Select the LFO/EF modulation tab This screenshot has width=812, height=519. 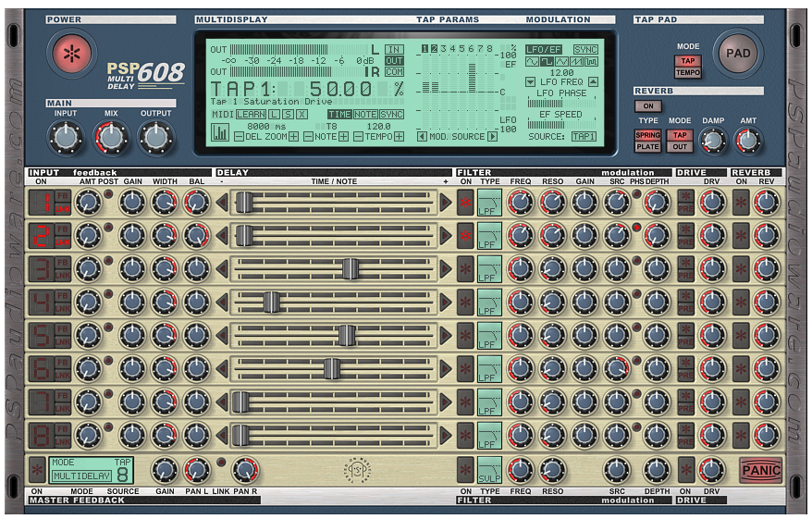click(543, 50)
